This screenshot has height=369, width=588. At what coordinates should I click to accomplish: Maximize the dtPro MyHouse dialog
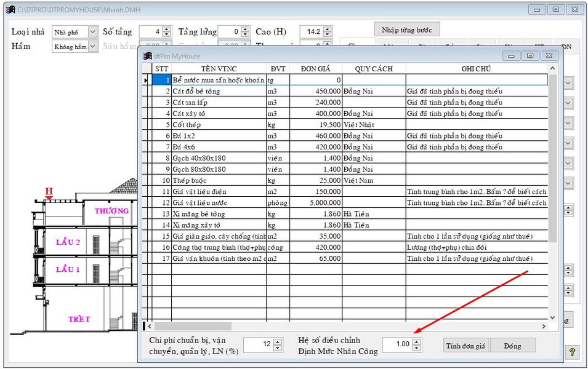(530, 55)
